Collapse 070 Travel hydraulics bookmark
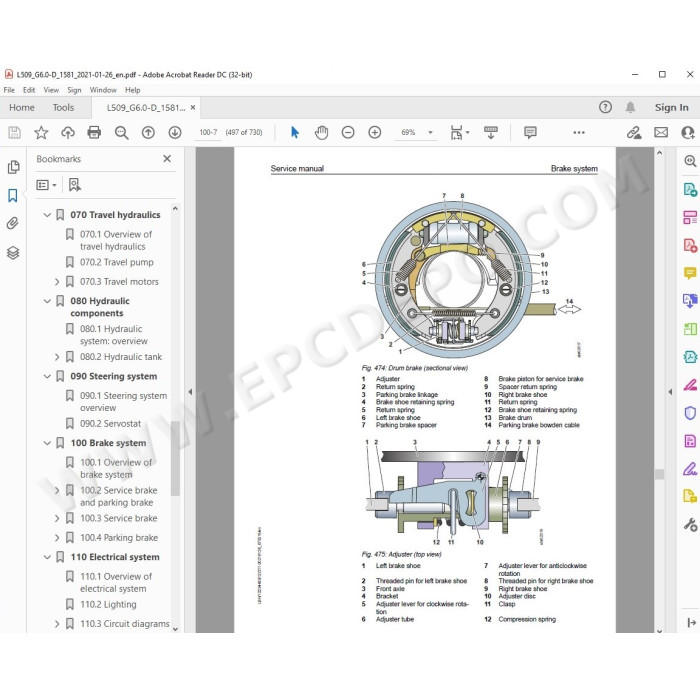Viewport: 700px width, 700px height. pos(47,215)
